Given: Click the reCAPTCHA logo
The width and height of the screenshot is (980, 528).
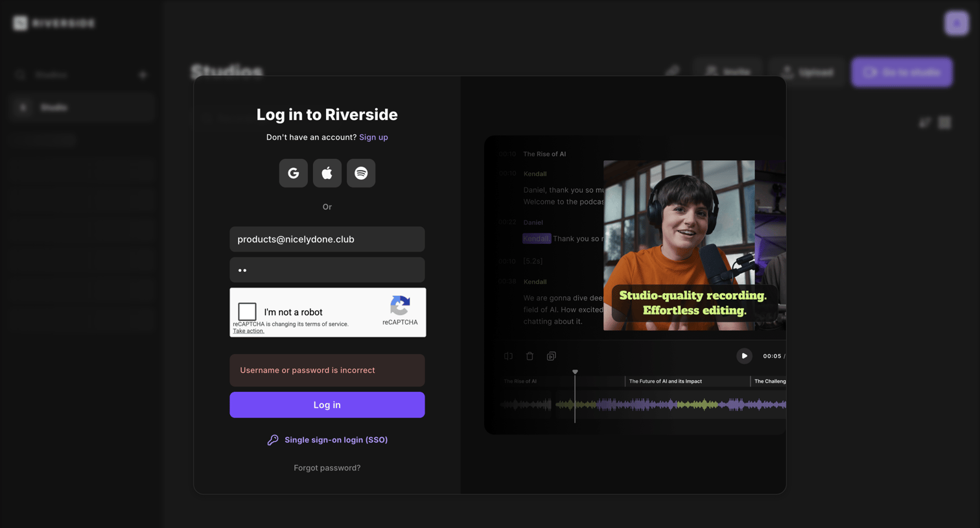Looking at the screenshot, I should 400,306.
